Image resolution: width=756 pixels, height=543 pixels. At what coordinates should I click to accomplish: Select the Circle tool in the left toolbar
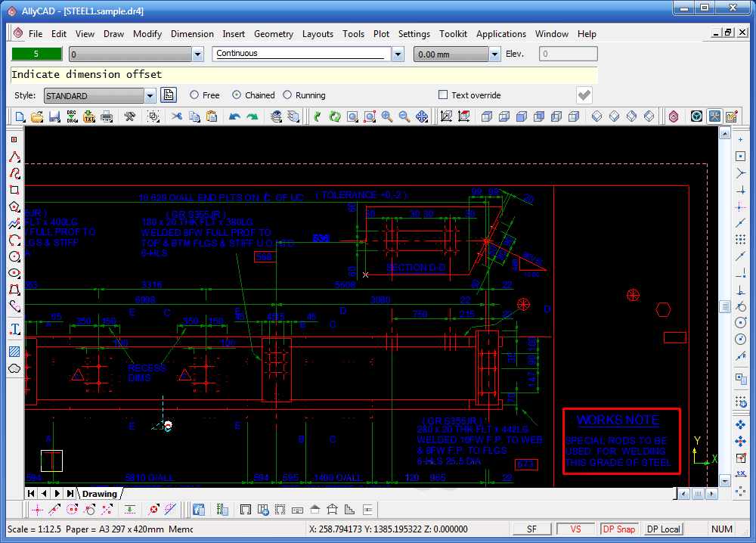click(x=14, y=257)
